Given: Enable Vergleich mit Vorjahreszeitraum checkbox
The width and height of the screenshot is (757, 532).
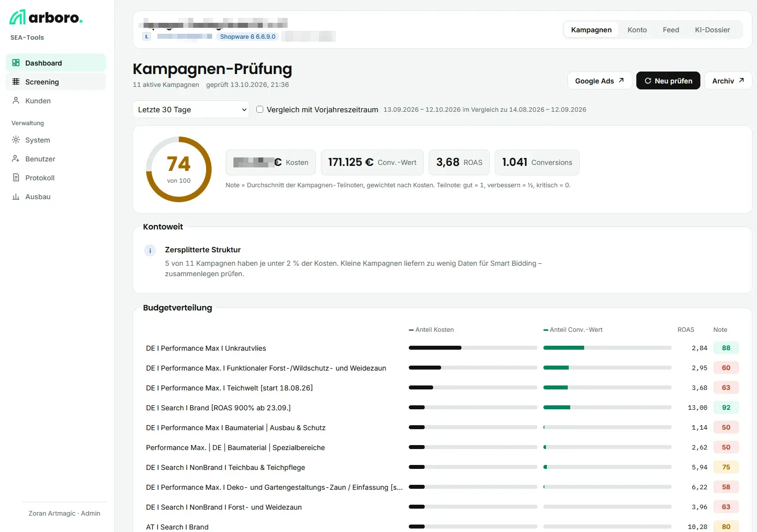Looking at the screenshot, I should [x=260, y=109].
